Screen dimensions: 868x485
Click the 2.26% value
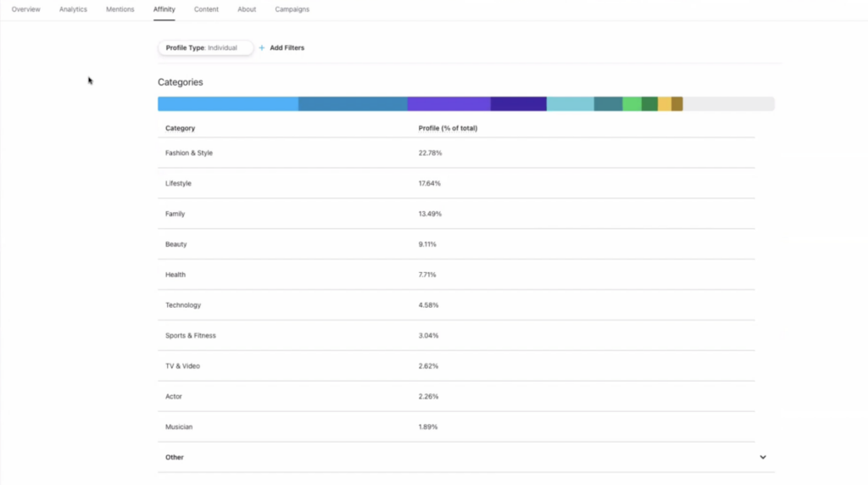(428, 397)
